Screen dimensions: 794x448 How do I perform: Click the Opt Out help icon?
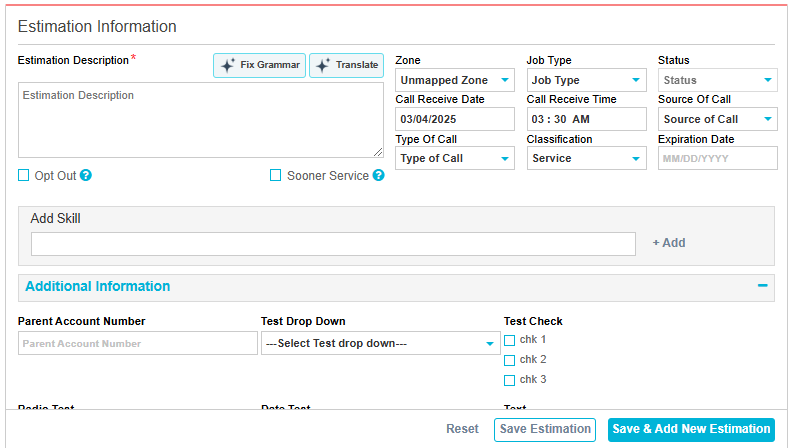tap(86, 176)
